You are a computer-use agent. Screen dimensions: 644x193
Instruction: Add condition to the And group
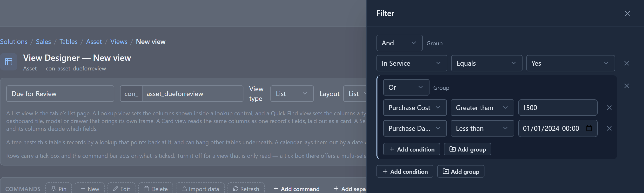click(x=404, y=172)
